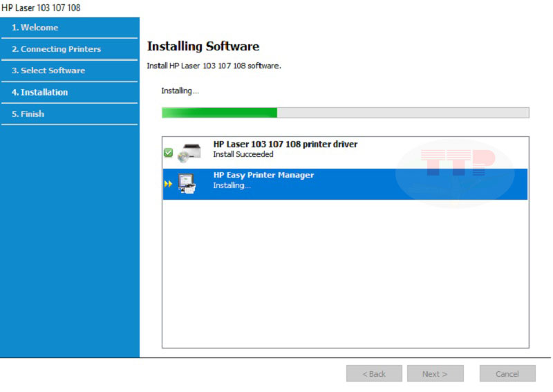Select the HP Laser printer driver title row
The image size is (553, 392).
(285, 144)
